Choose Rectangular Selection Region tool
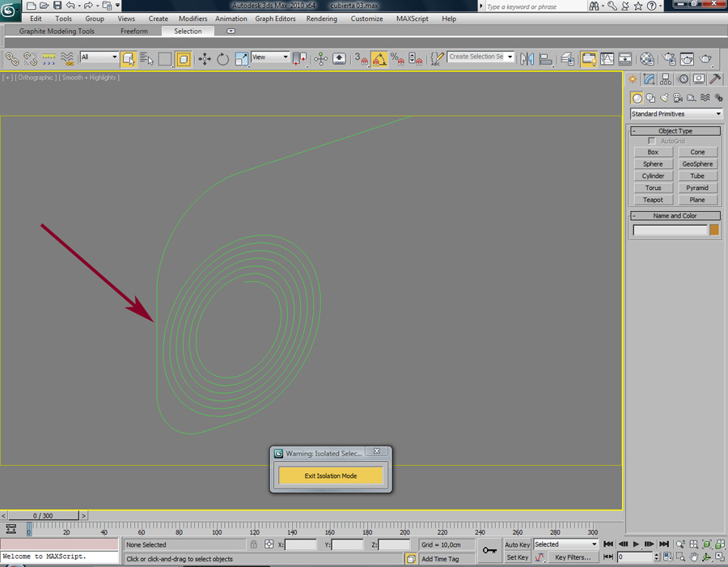This screenshot has width=728, height=567. (x=165, y=59)
